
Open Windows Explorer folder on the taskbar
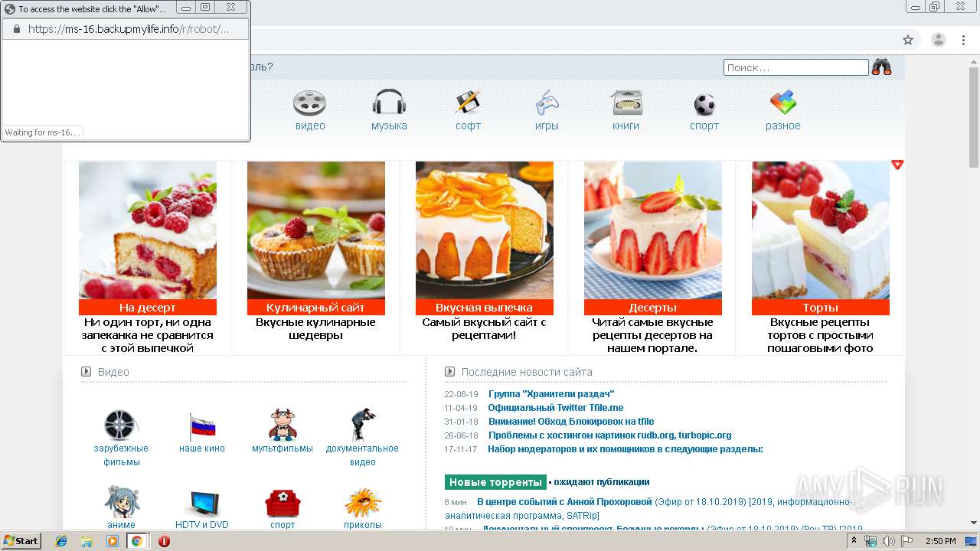87,541
